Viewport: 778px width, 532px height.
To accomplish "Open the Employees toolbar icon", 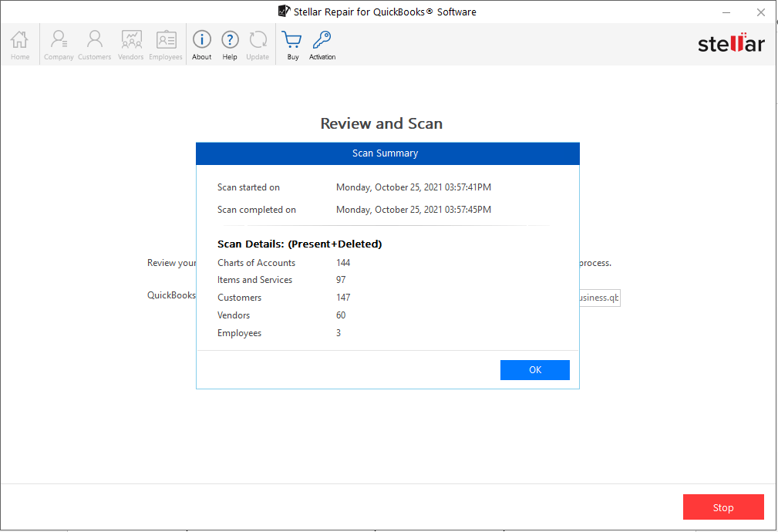I will pyautogui.click(x=166, y=45).
